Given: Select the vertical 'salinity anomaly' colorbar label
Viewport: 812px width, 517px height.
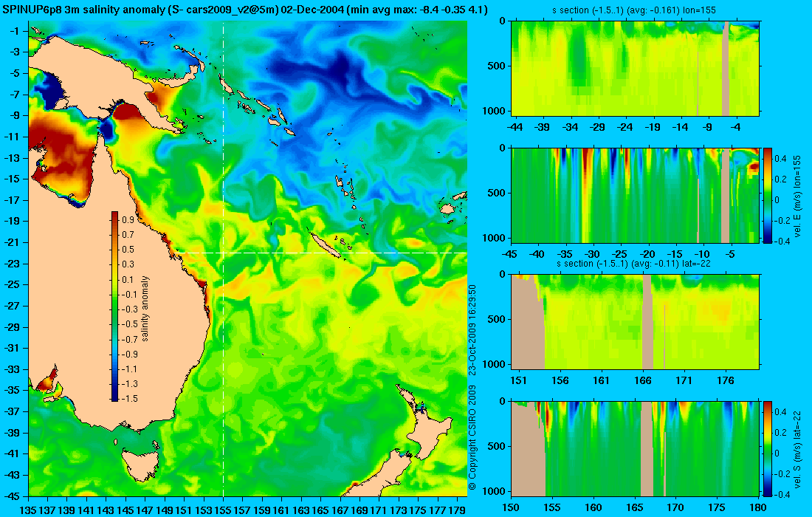Looking at the screenshot, I should click(x=145, y=308).
